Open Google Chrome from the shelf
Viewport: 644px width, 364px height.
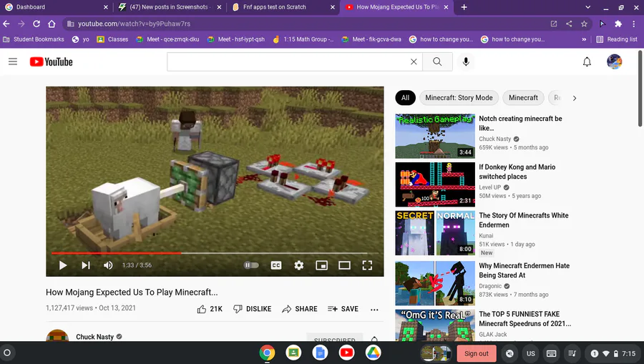(x=267, y=353)
